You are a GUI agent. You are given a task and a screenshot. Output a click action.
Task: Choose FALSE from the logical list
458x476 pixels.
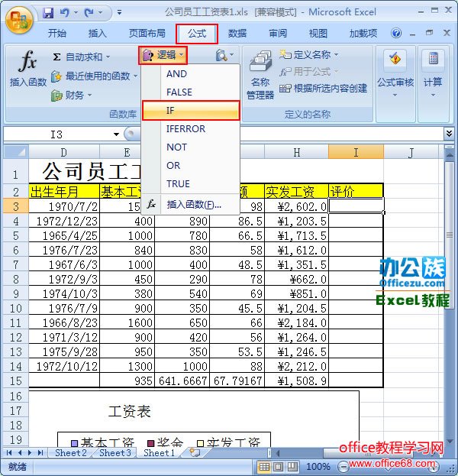tap(191, 92)
